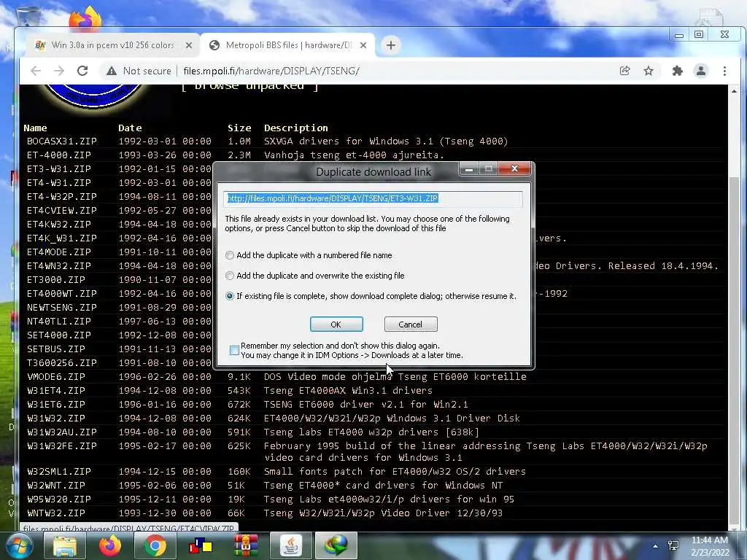The width and height of the screenshot is (747, 560).
Task: Switch to Chrome in the taskbar
Action: (x=155, y=545)
